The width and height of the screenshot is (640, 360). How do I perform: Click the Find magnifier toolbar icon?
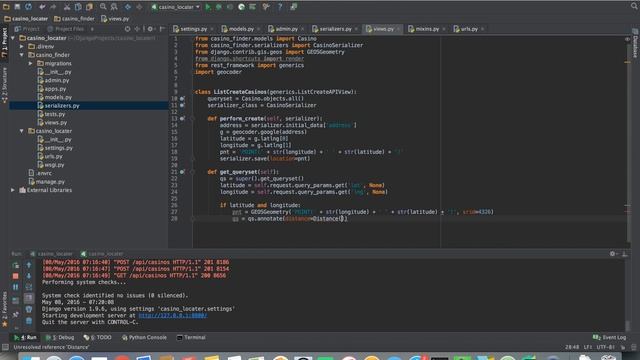click(x=103, y=7)
